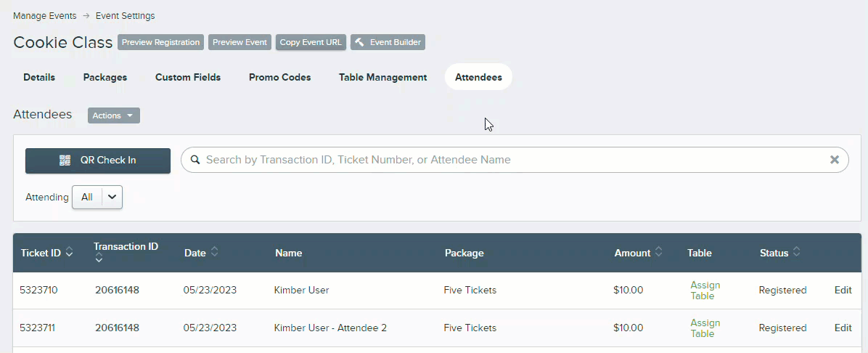Click the QR code icon in QR Check In
868x353 pixels.
pos(65,161)
